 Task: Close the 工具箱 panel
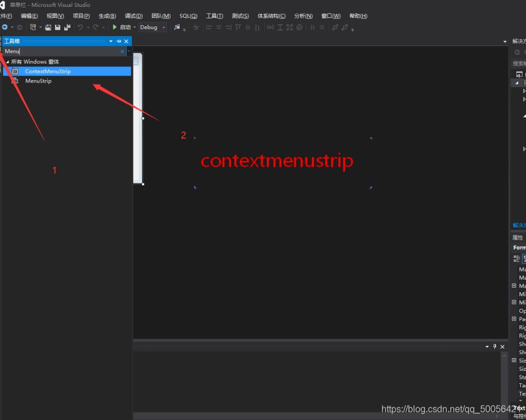point(126,41)
